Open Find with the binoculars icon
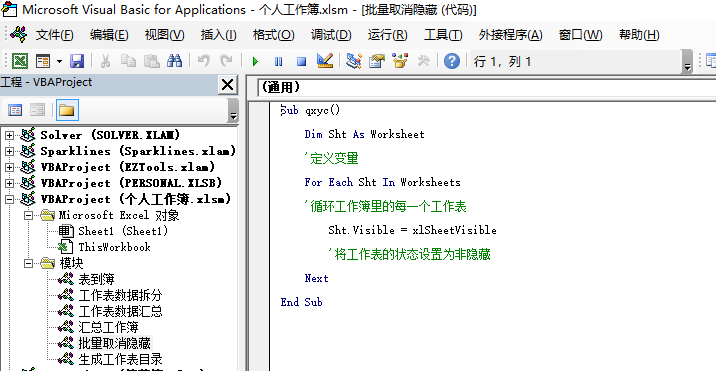This screenshot has height=371, width=716. [174, 61]
